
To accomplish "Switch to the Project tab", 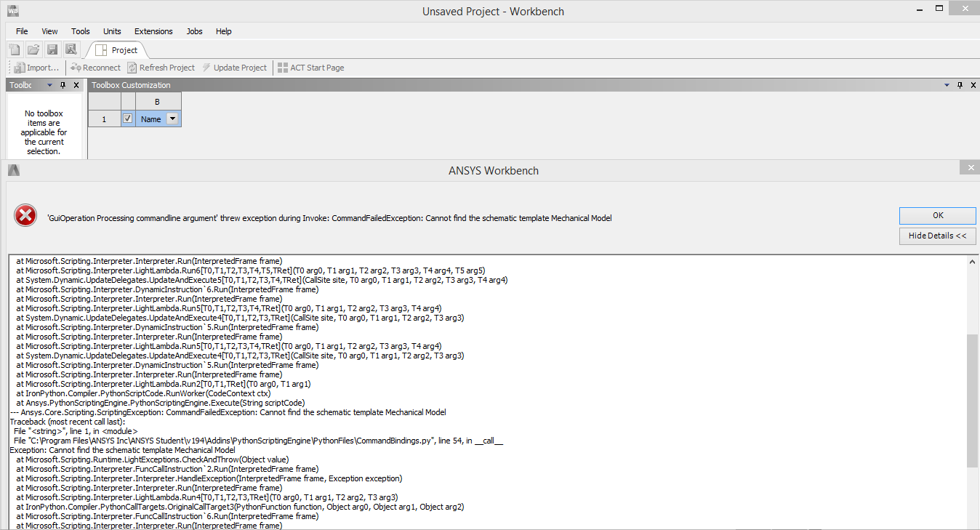I will pyautogui.click(x=117, y=50).
